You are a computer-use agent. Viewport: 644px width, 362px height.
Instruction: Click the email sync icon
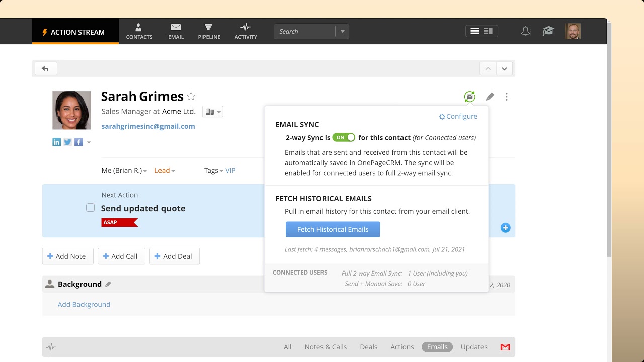(x=469, y=97)
